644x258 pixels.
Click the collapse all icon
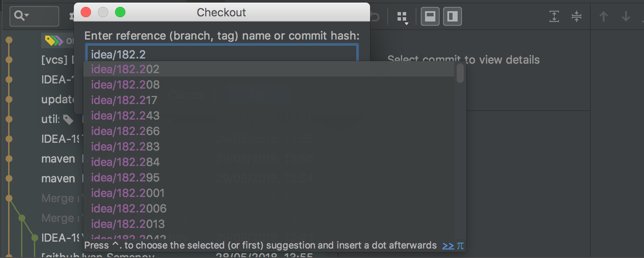tap(576, 17)
